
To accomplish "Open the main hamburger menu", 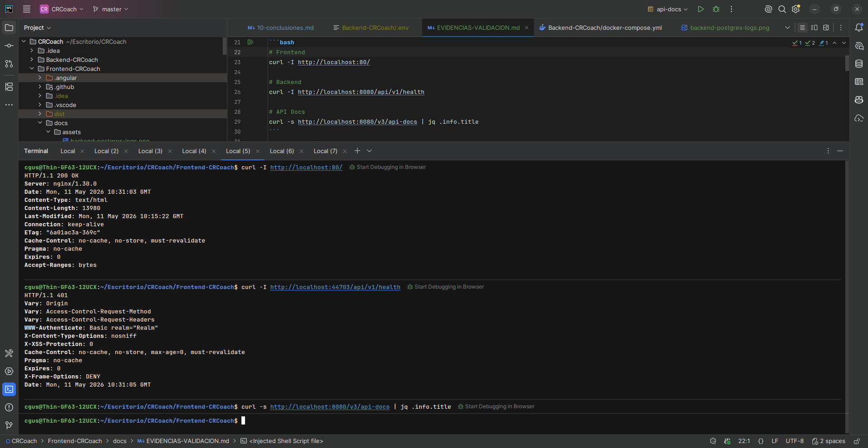I will (27, 9).
